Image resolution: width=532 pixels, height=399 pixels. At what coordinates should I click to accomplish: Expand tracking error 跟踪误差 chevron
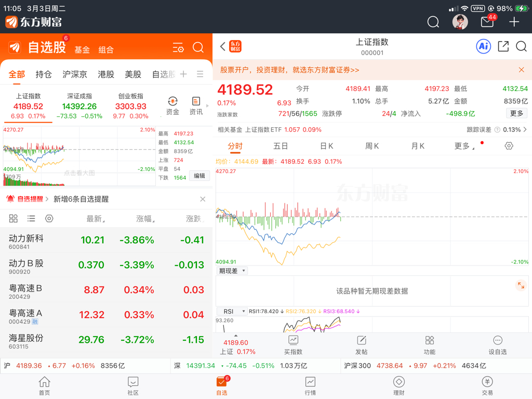[525, 129]
